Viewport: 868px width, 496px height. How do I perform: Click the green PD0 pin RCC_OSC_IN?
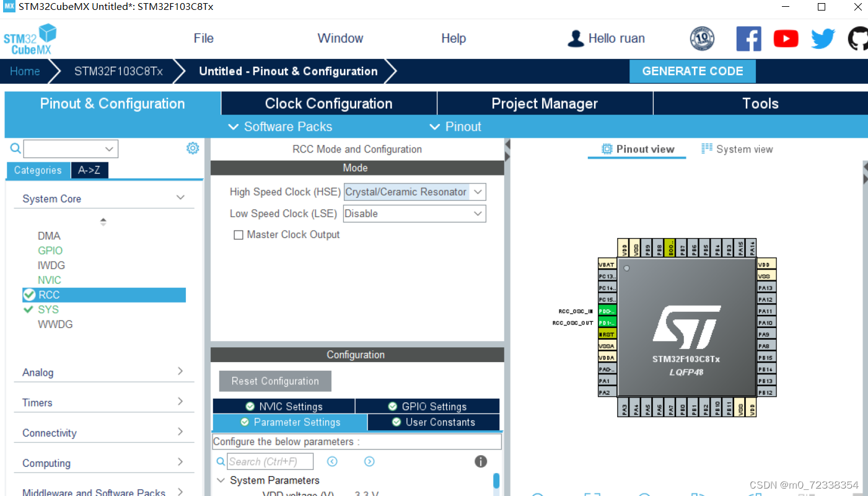click(x=607, y=311)
